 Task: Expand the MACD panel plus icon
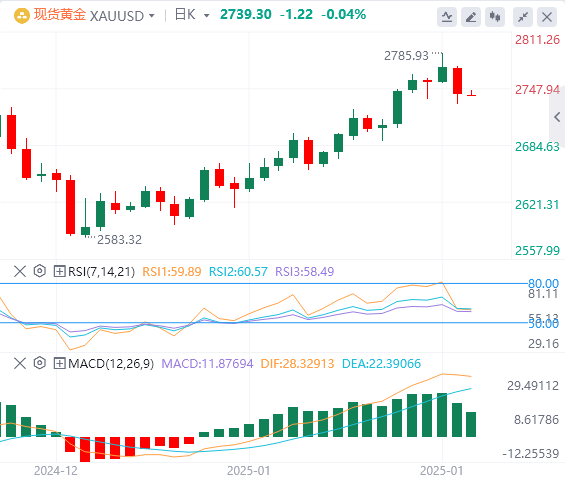tap(59, 363)
